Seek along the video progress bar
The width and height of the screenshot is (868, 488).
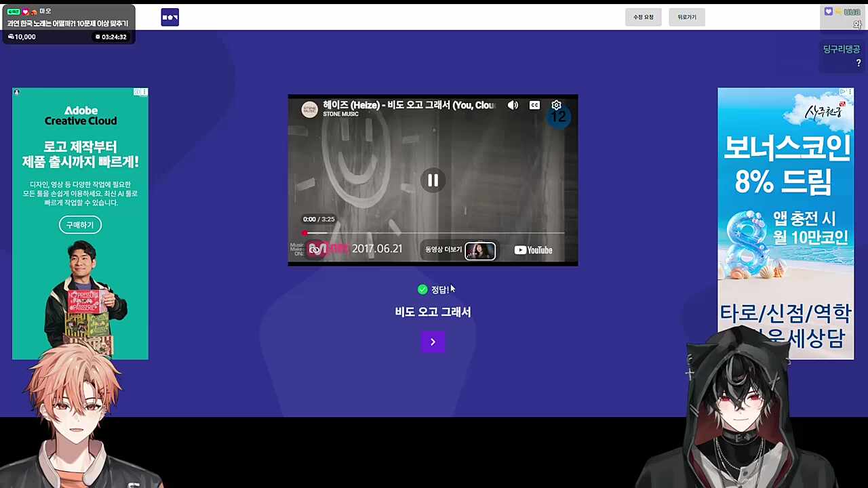(x=433, y=232)
